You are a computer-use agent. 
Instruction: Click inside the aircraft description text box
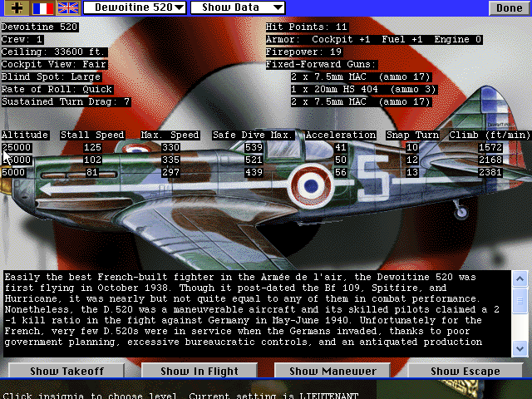257,314
